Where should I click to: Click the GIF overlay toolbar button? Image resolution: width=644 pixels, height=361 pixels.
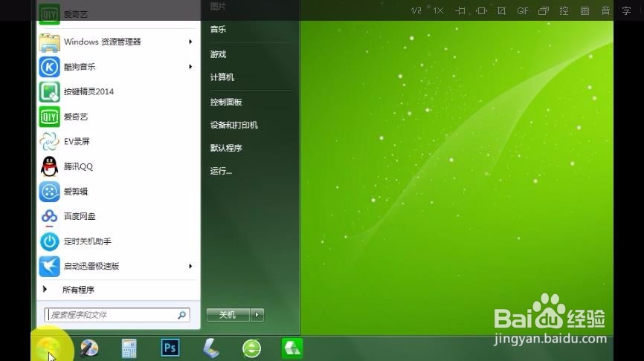(x=523, y=11)
